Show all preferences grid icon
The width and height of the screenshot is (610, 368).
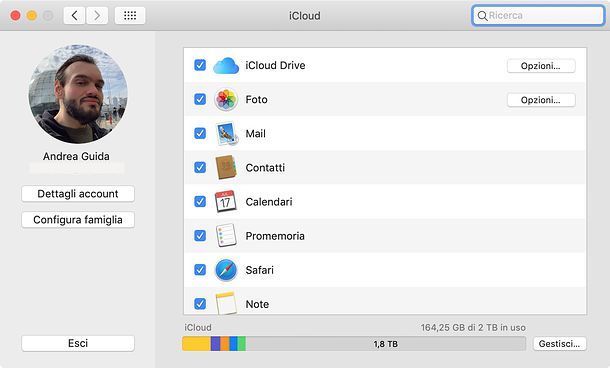pyautogui.click(x=130, y=16)
